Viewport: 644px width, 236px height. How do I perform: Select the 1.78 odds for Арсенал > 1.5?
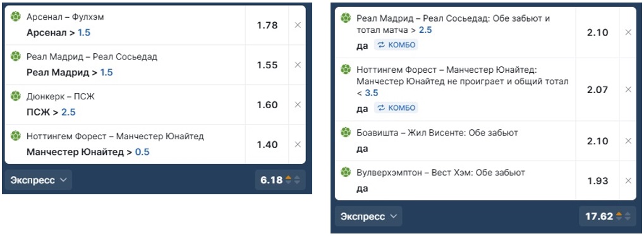coord(267,25)
